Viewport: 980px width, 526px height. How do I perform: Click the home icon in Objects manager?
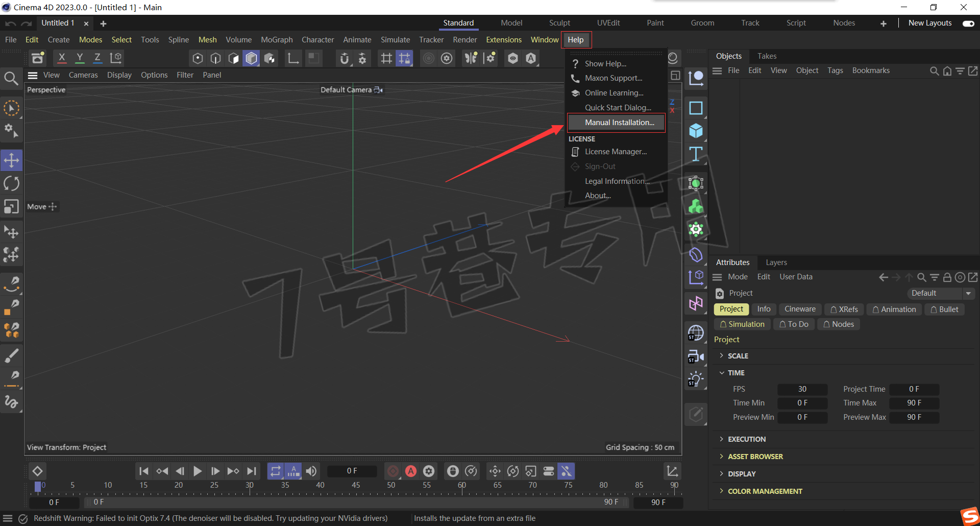click(x=947, y=71)
